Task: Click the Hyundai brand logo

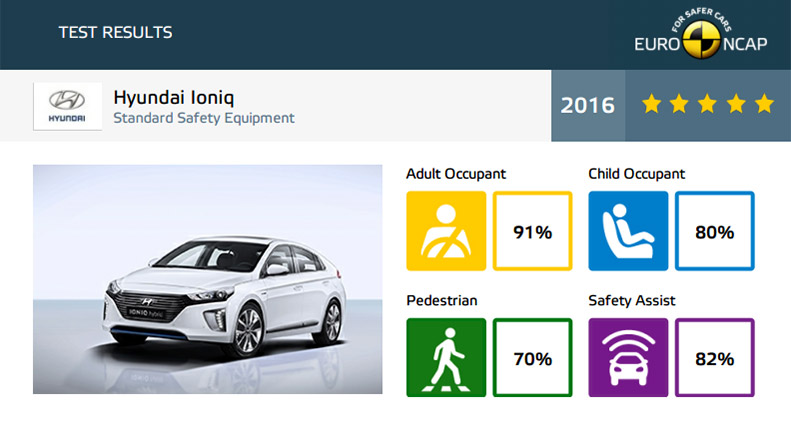Action: [67, 106]
